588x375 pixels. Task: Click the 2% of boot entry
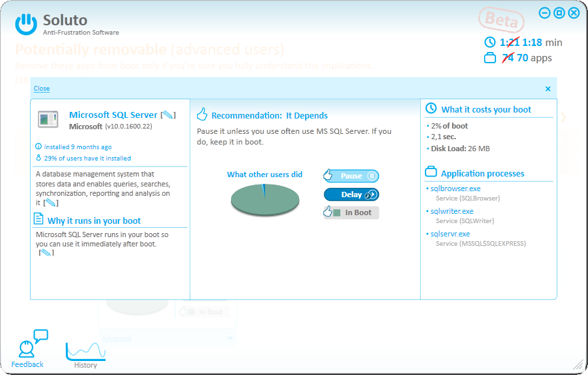coord(449,126)
